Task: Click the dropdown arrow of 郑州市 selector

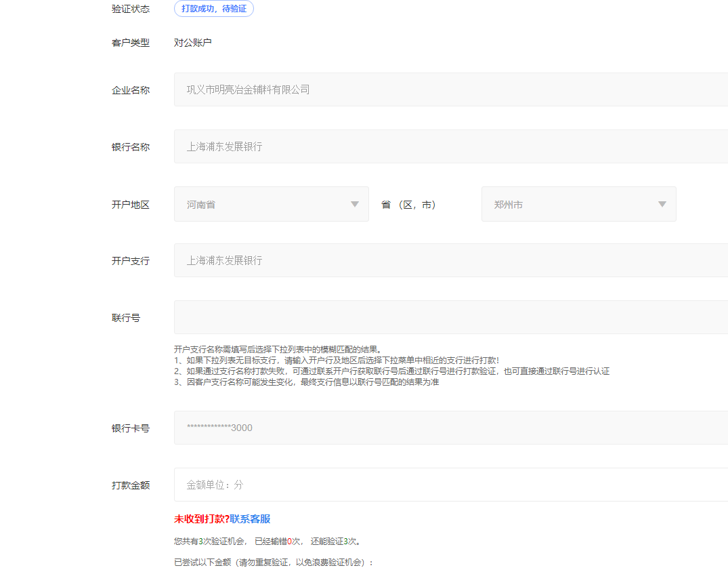Action: click(x=662, y=204)
